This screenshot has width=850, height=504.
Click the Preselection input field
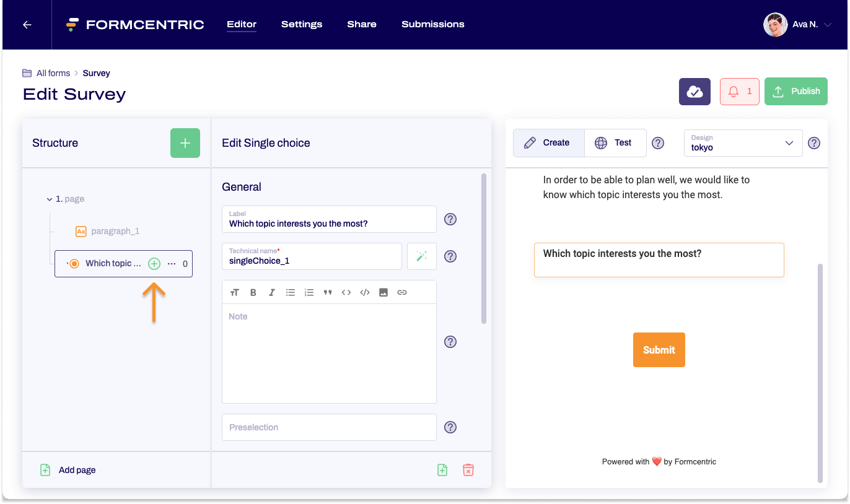point(329,427)
